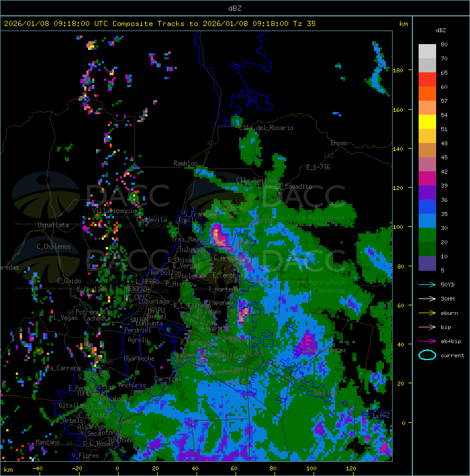Pick the green 20-30 dBZ swatch

pyautogui.click(x=427, y=235)
